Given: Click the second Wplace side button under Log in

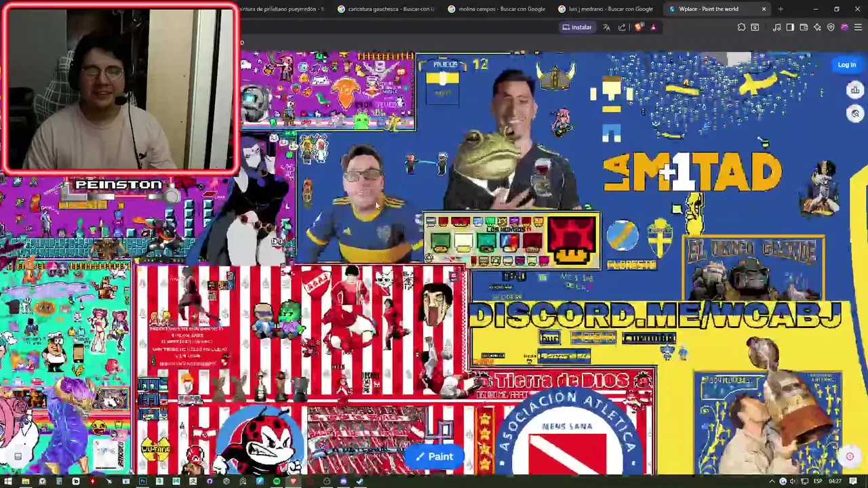Looking at the screenshot, I should click(x=855, y=113).
